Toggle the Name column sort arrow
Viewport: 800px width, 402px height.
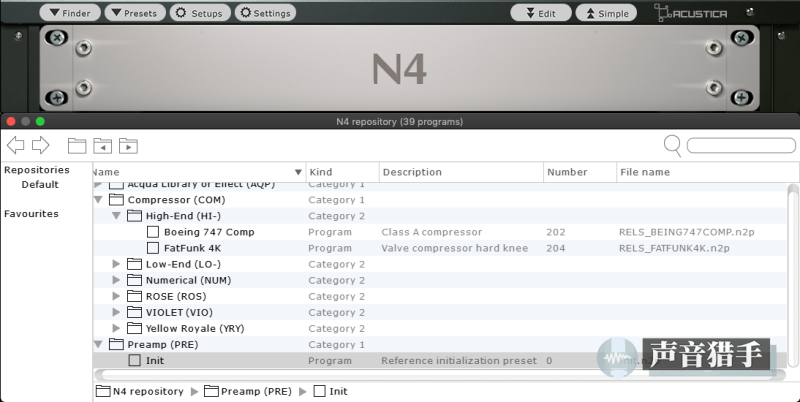pyautogui.click(x=298, y=172)
